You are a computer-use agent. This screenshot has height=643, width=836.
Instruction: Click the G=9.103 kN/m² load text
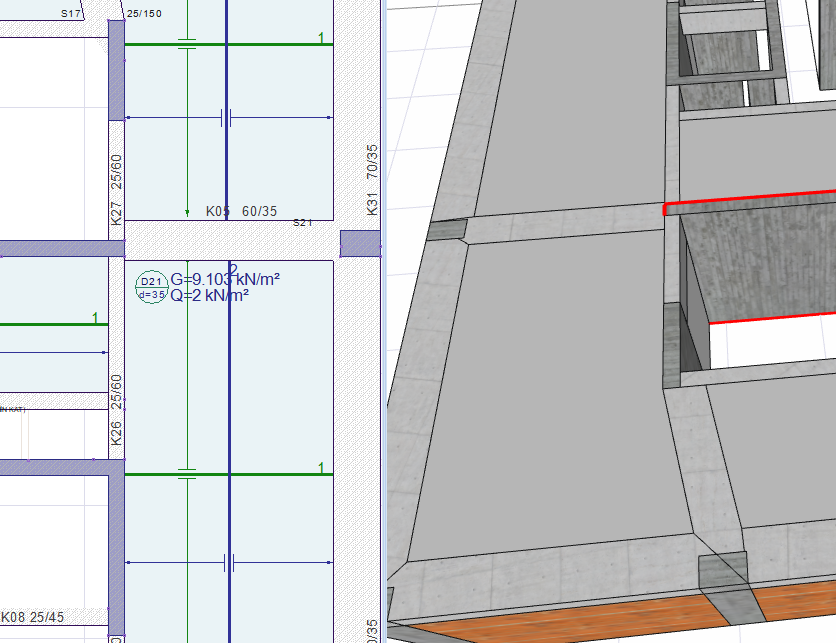pyautogui.click(x=224, y=280)
